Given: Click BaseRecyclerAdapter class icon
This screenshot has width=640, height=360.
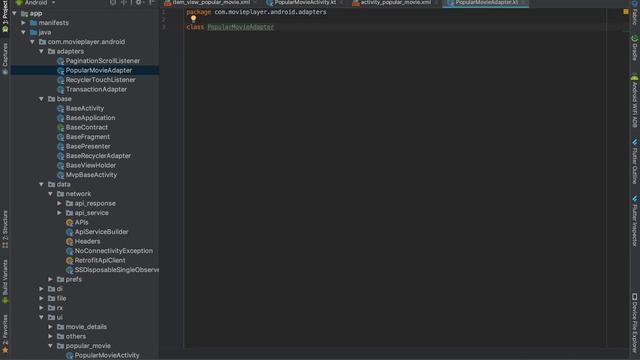Looking at the screenshot, I should point(61,156).
